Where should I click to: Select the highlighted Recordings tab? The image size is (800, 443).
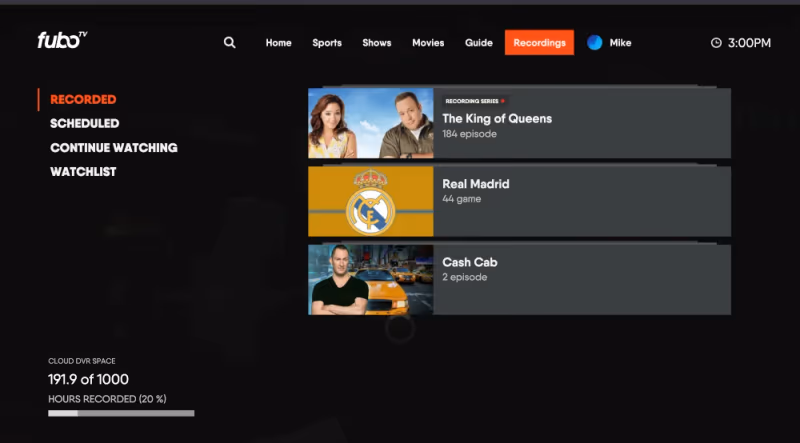pyautogui.click(x=539, y=42)
